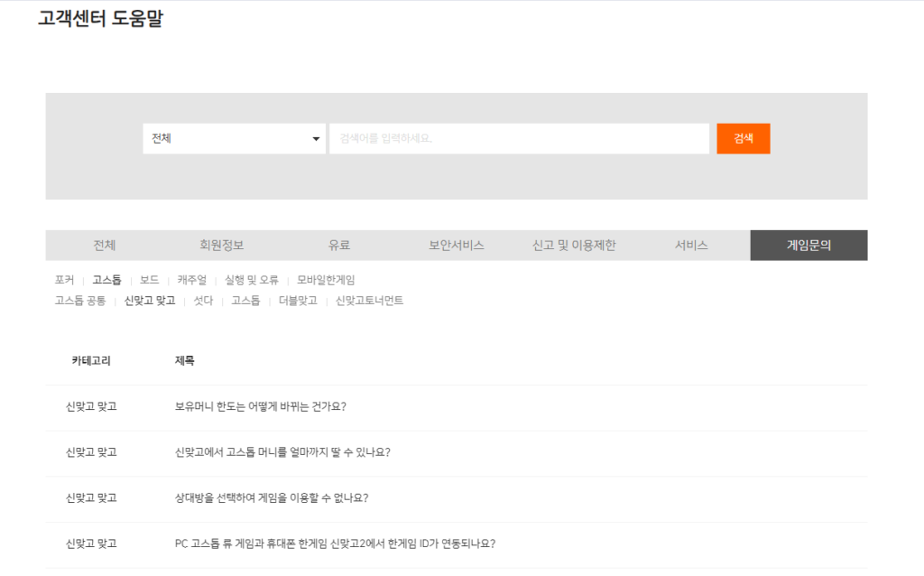
Task: Click the search keyword input field
Action: (x=519, y=138)
